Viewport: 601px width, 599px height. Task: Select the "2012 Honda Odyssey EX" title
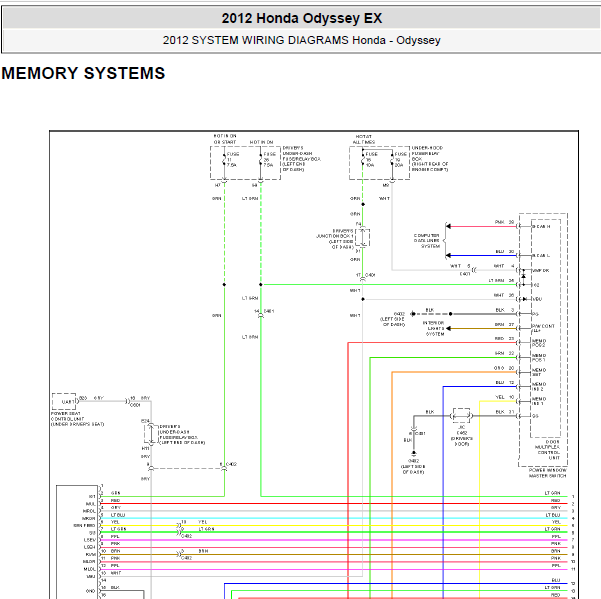click(x=302, y=18)
